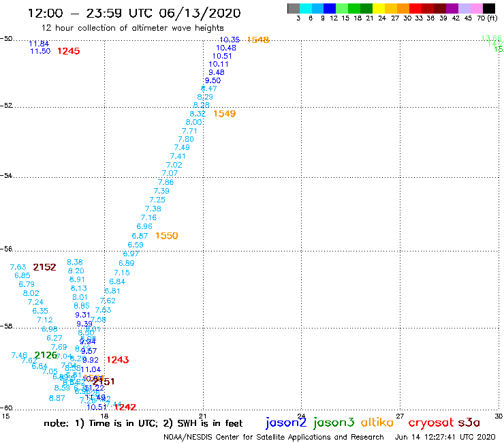Click the orange time stamp 1550
This screenshot has width=504, height=443.
coord(166,236)
